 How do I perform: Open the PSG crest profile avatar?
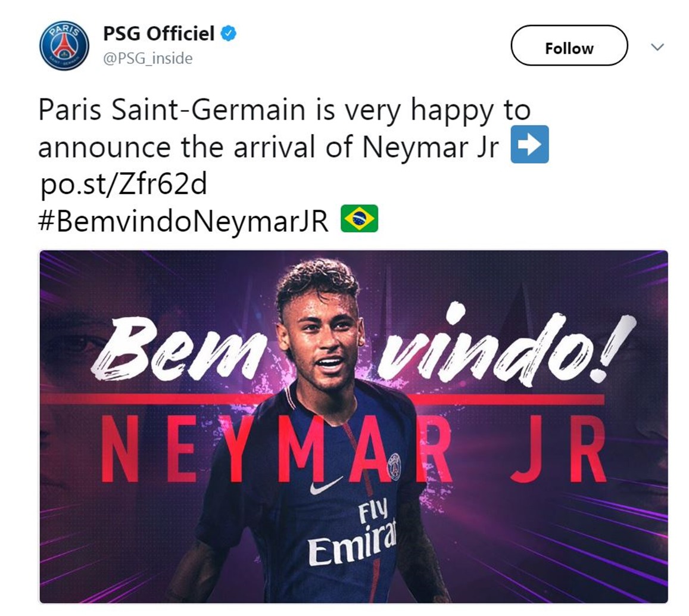click(64, 46)
